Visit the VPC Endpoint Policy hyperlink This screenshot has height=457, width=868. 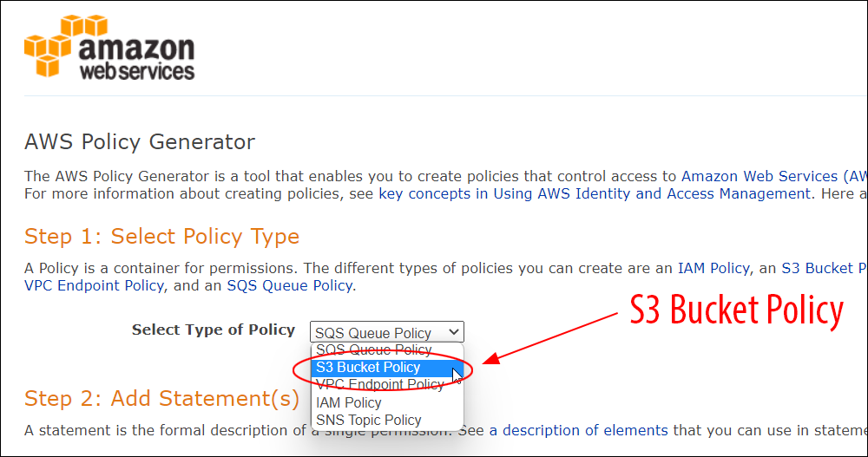pos(94,285)
